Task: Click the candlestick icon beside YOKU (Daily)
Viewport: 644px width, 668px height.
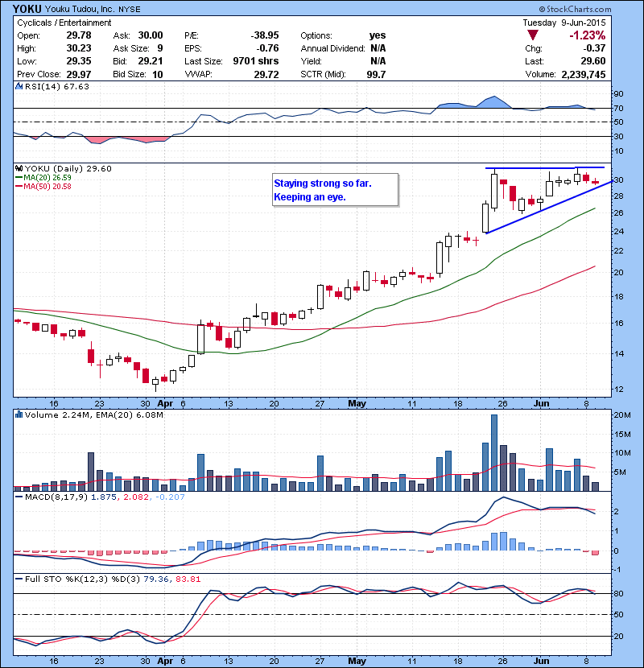Action: 19,169
